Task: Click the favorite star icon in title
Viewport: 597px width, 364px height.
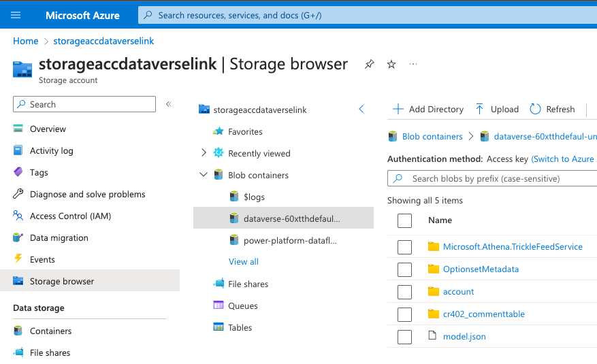Action: 391,64
